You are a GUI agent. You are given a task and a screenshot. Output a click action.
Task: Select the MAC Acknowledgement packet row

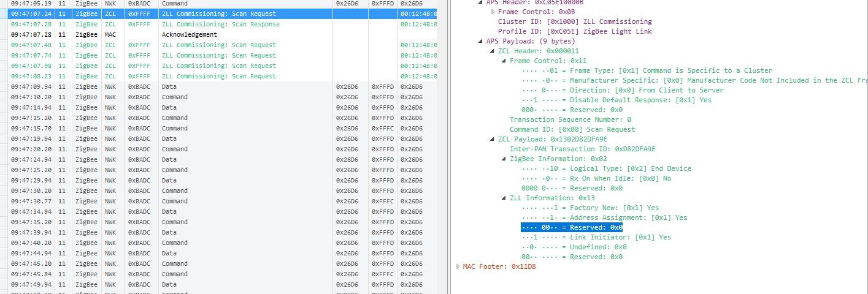(218, 34)
